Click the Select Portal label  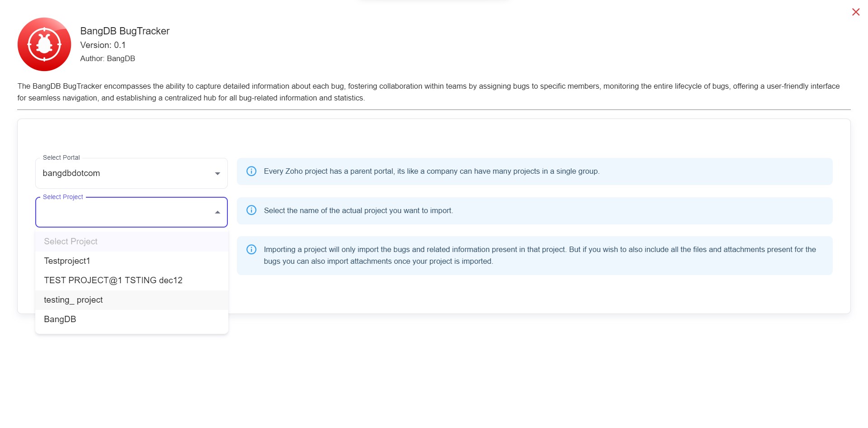click(x=61, y=157)
